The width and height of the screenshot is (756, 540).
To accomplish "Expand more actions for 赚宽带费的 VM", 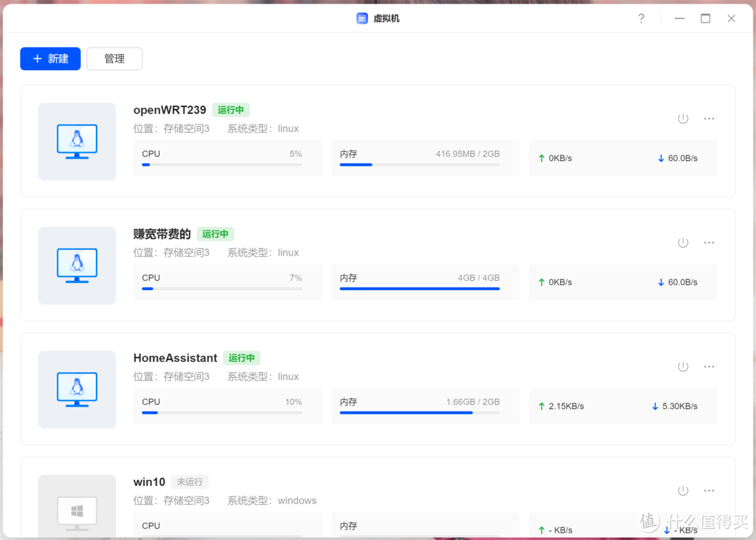I will coord(709,242).
